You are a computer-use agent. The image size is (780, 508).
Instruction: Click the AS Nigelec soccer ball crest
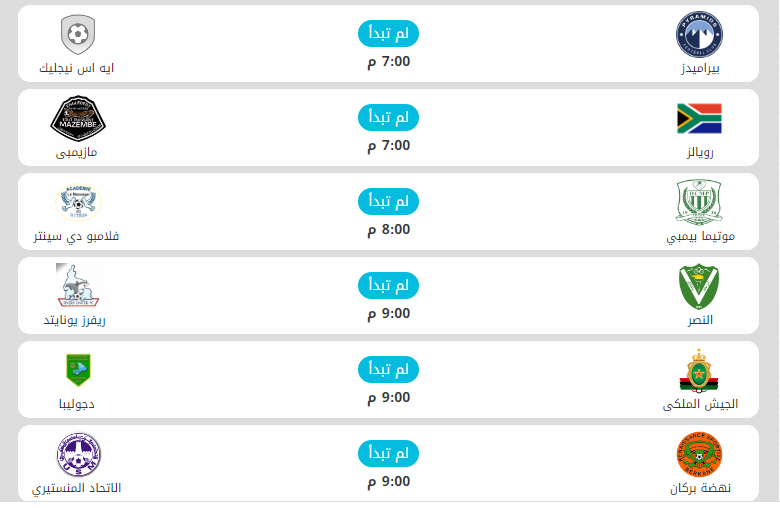click(77, 35)
